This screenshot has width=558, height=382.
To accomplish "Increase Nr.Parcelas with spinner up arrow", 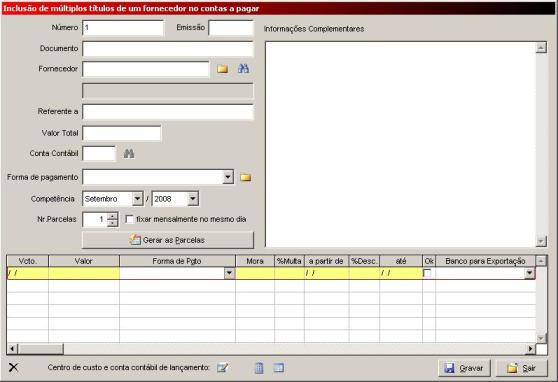I will 112,216.
